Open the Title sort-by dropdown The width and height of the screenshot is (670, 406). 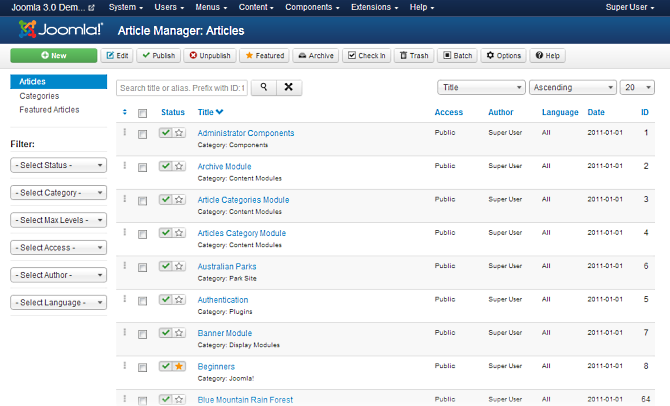[x=482, y=87]
